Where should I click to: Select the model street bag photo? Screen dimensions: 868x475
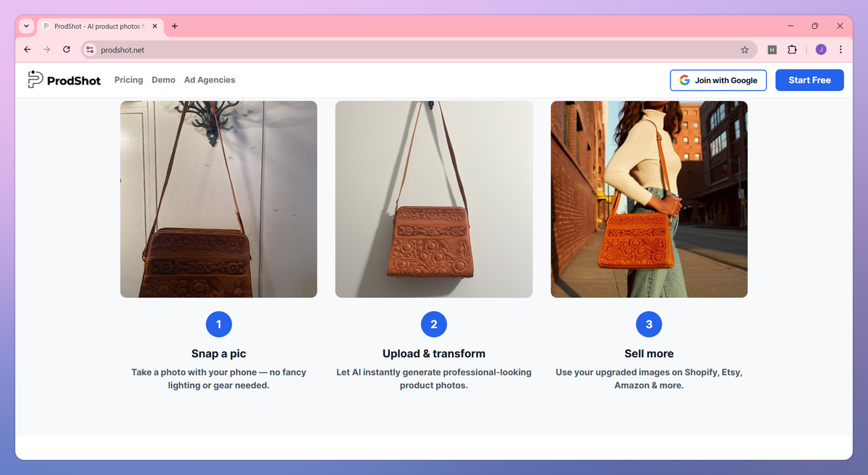pyautogui.click(x=649, y=199)
